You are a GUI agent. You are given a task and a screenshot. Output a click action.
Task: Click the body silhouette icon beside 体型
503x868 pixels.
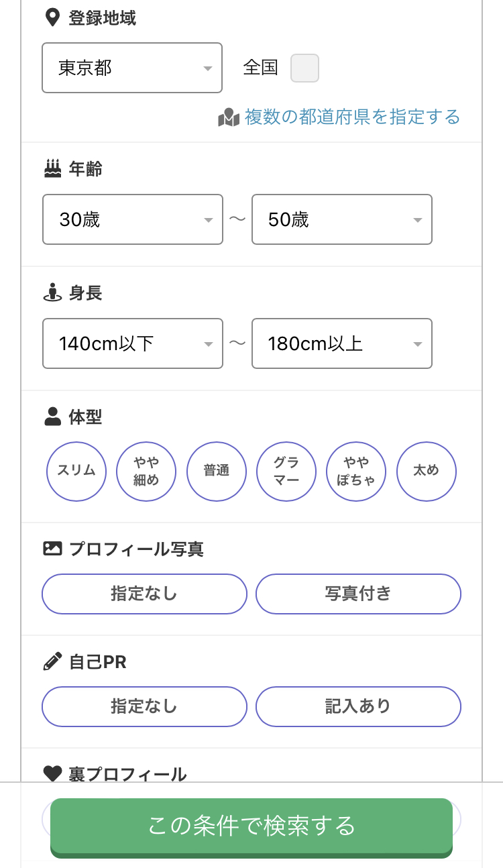[x=52, y=417]
